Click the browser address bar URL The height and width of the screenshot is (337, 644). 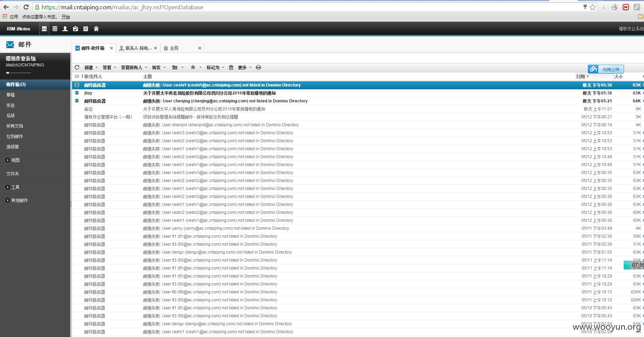122,7
